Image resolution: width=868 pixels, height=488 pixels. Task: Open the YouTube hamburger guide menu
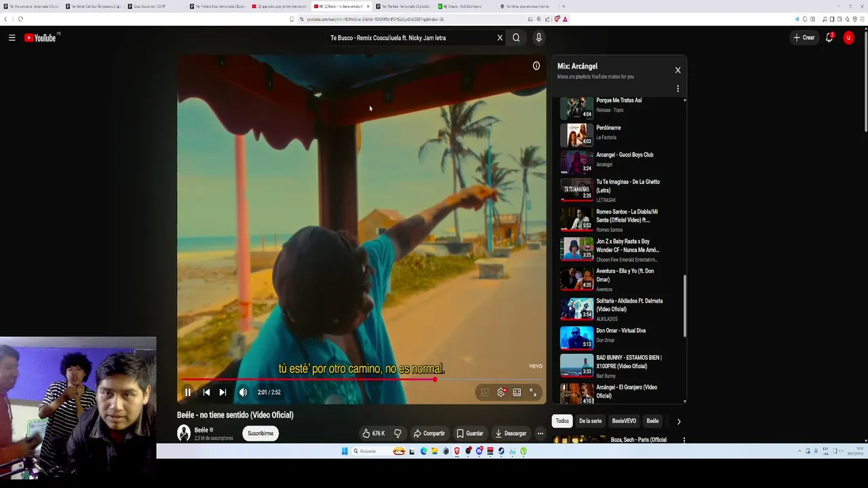click(12, 38)
